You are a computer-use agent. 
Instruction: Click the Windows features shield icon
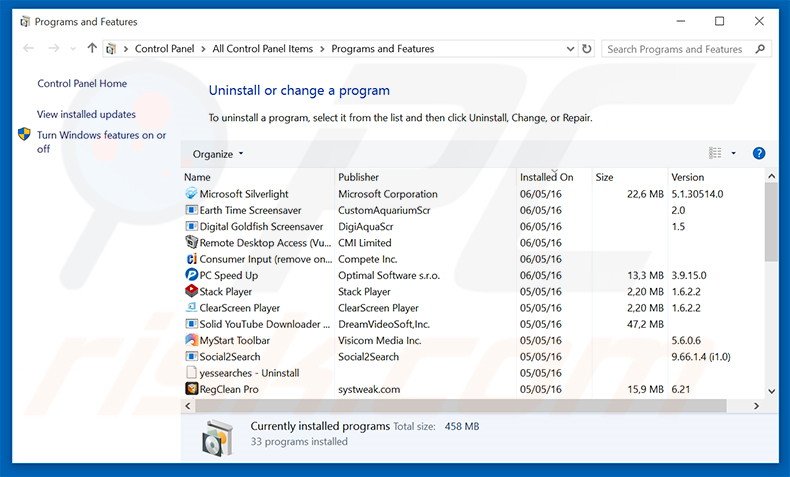(x=24, y=134)
